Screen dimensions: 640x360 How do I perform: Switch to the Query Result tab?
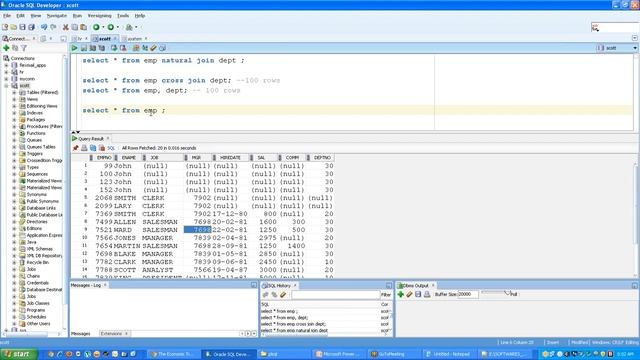(x=91, y=139)
